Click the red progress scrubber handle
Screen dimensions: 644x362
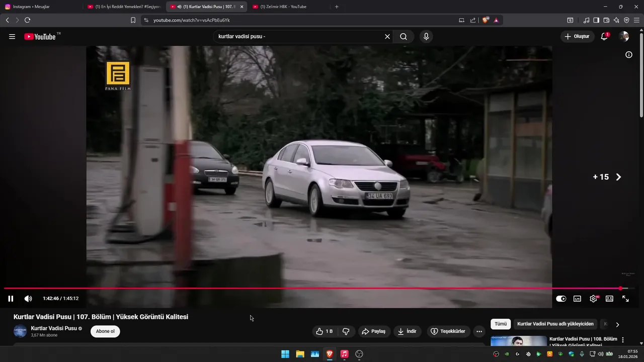(620, 289)
